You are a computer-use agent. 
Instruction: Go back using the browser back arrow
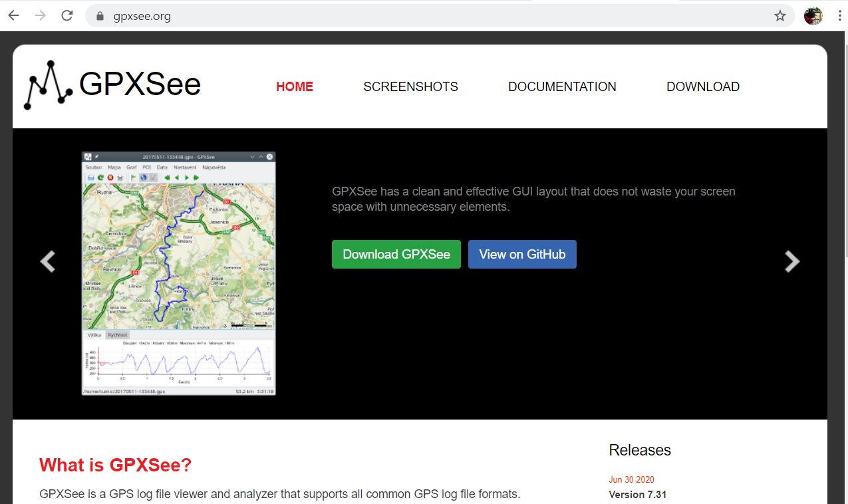click(14, 15)
